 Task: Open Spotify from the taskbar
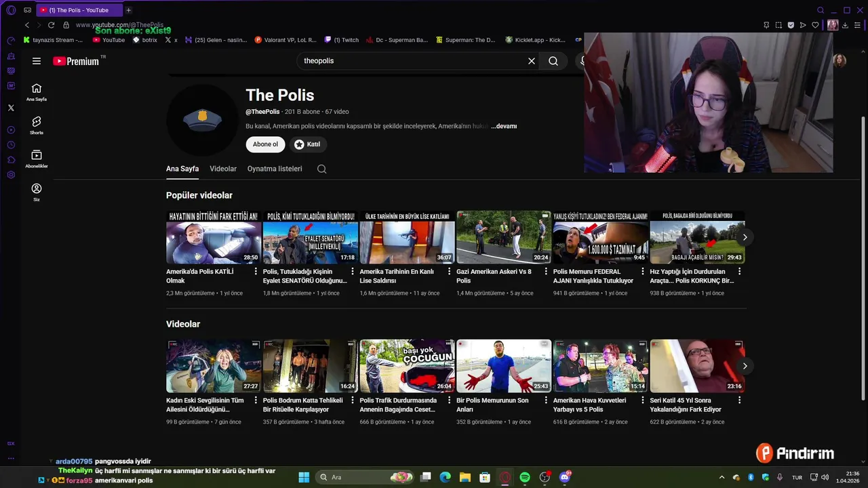click(x=525, y=477)
